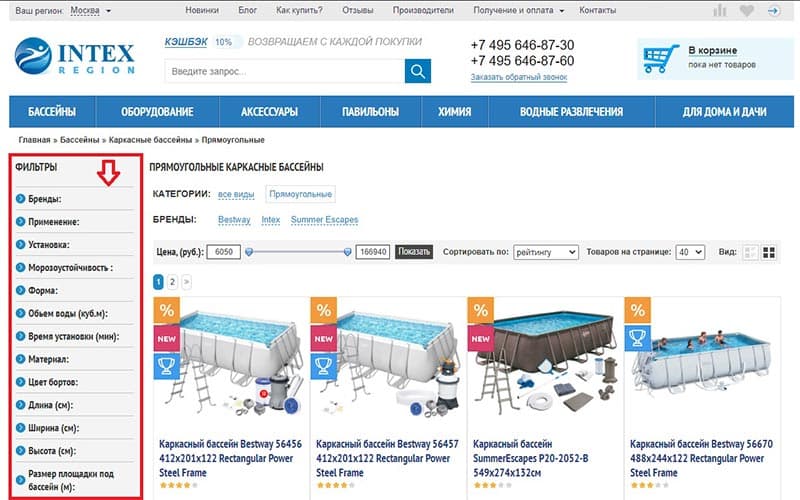800x500 pixels.
Task: Click the login arrow icon
Action: point(773,11)
